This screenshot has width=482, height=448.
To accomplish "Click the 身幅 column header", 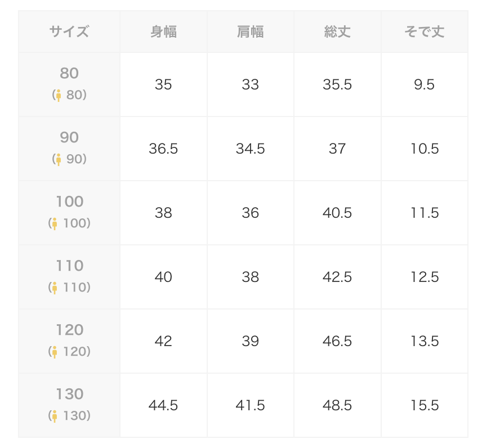I will coord(163,32).
